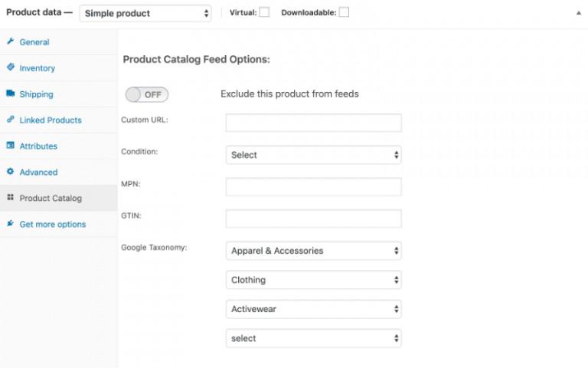This screenshot has height=368, width=588.
Task: Click the Advanced gear icon
Action: pos(10,172)
